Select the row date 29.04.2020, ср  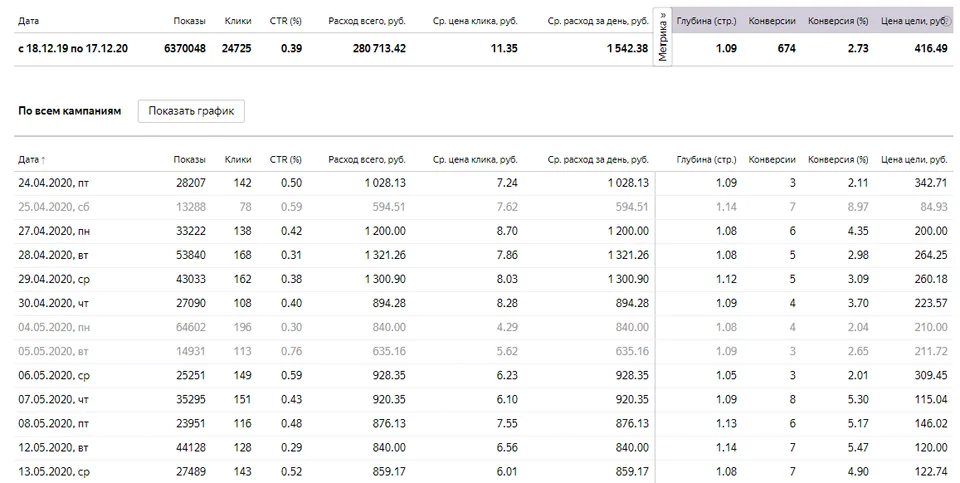pos(54,279)
